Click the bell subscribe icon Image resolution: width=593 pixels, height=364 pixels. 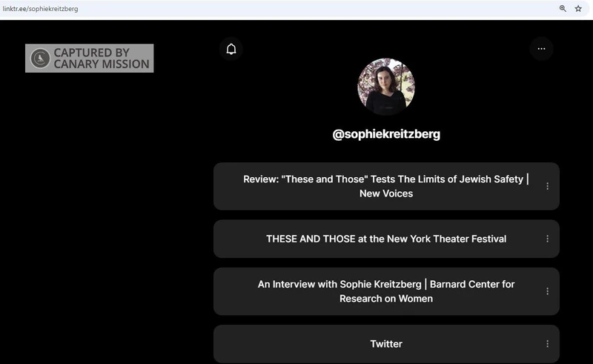tap(231, 49)
